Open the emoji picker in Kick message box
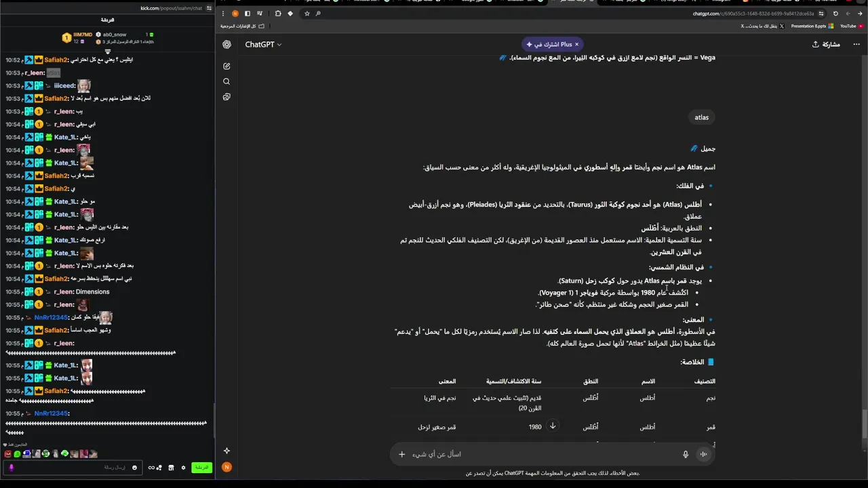The width and height of the screenshot is (868, 488). point(134,468)
